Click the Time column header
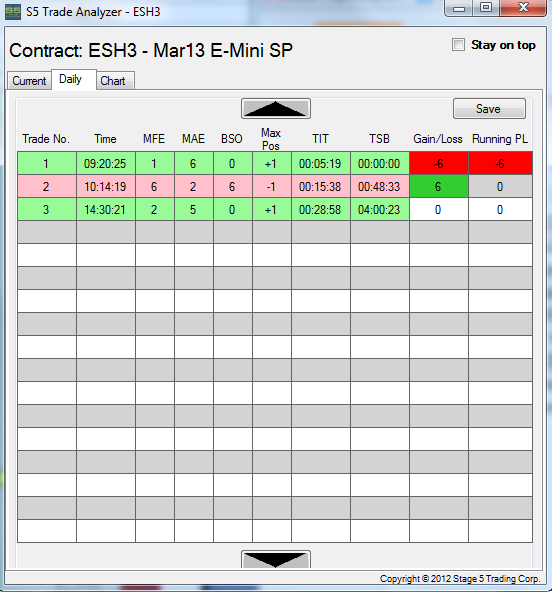 (x=105, y=139)
